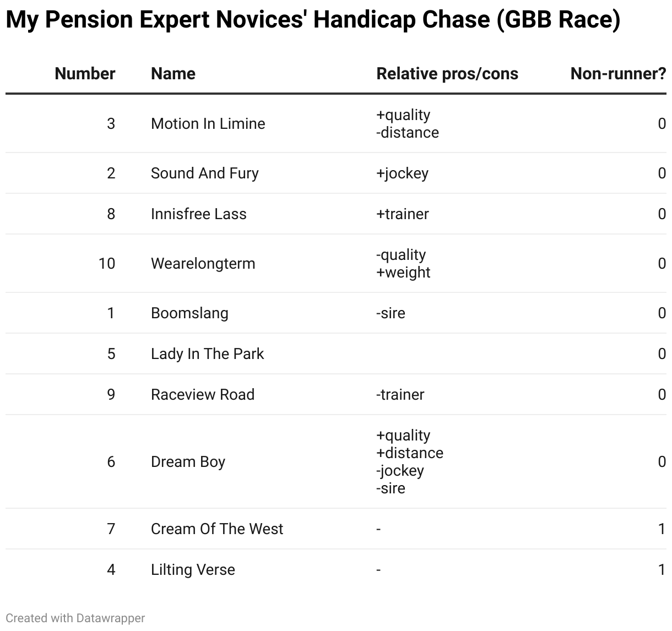Click the Number column header

point(85,74)
